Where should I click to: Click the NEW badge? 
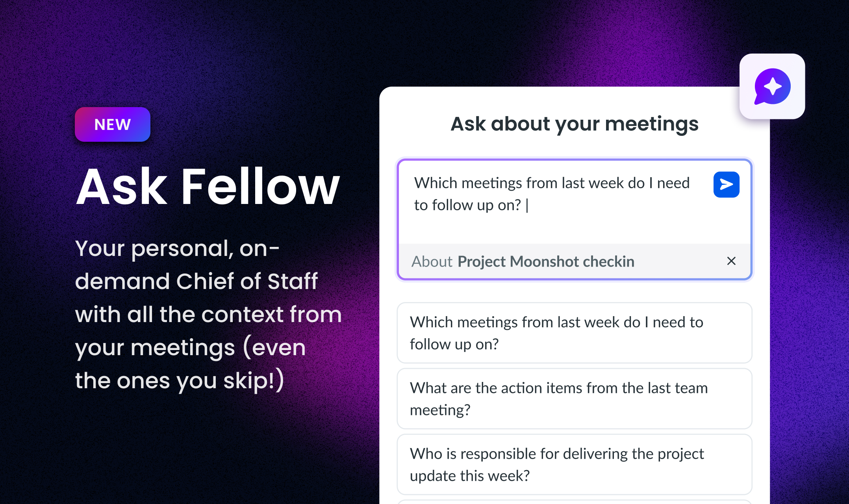[112, 124]
